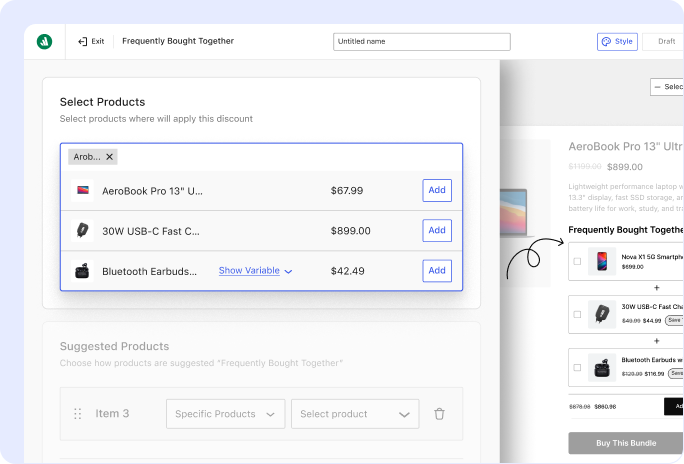The image size is (684, 464).
Task: Expand Show Variable for Bluetooth Earbuds
Action: pos(255,271)
